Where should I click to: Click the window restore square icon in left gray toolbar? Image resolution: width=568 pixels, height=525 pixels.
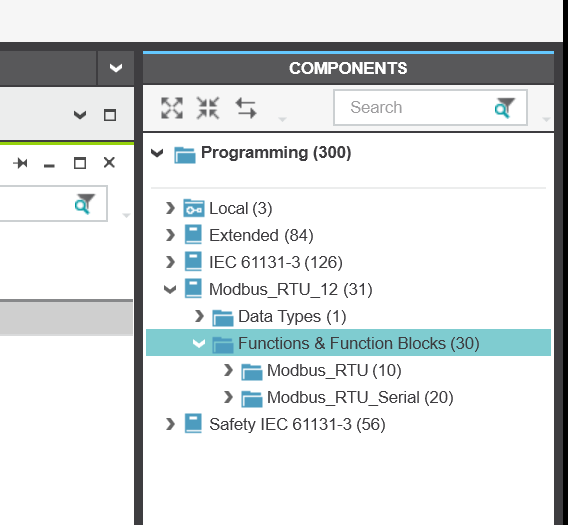pyautogui.click(x=110, y=115)
